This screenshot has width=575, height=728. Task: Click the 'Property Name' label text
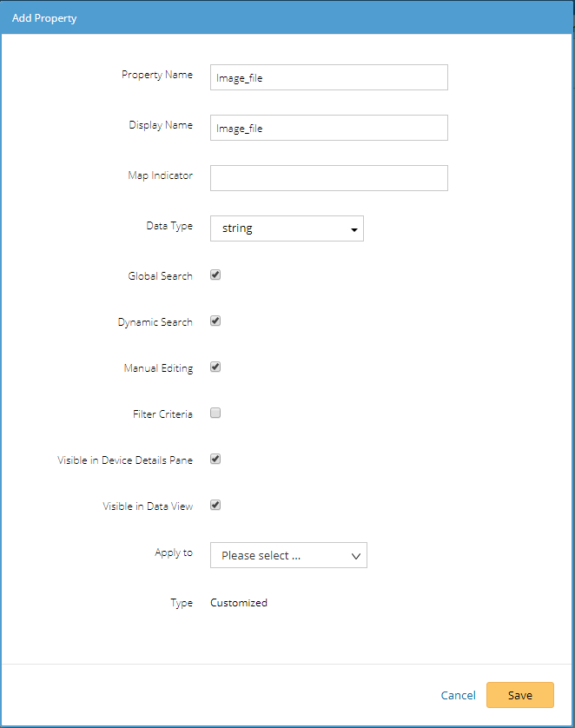(x=157, y=75)
